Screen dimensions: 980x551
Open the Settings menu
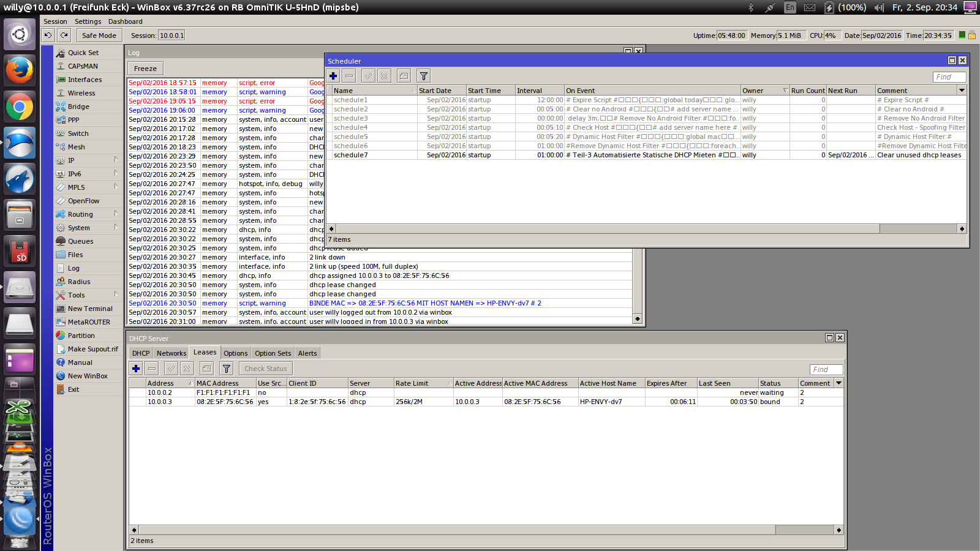(x=88, y=21)
